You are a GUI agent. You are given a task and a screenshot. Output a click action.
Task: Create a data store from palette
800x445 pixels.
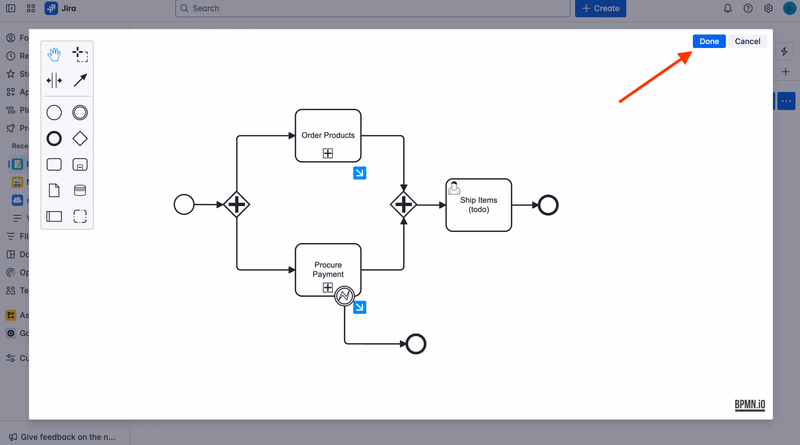tap(80, 190)
